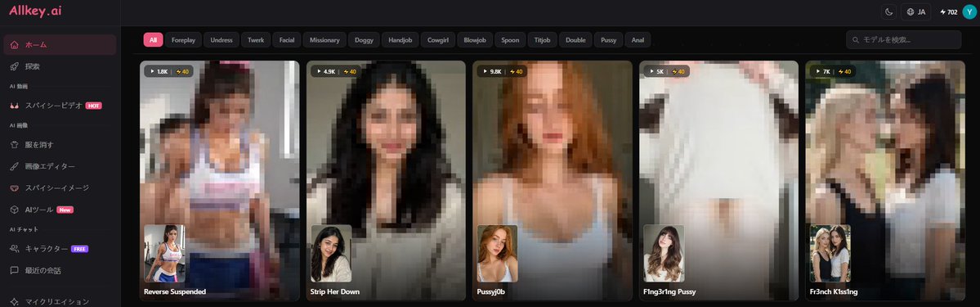Click the icon beside スパイシーイメージ
This screenshot has width=980, height=307.
click(x=15, y=188)
